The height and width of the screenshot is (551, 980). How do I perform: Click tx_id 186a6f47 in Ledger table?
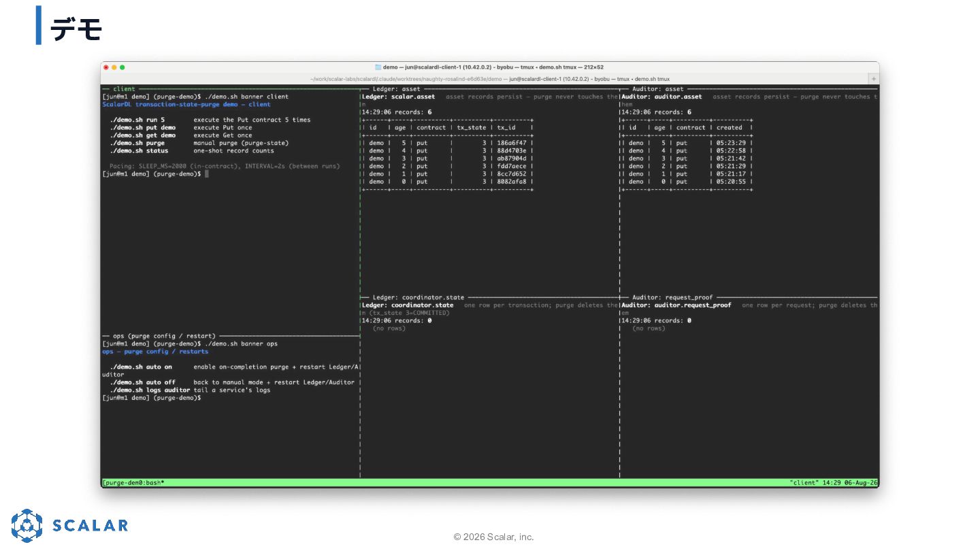512,143
